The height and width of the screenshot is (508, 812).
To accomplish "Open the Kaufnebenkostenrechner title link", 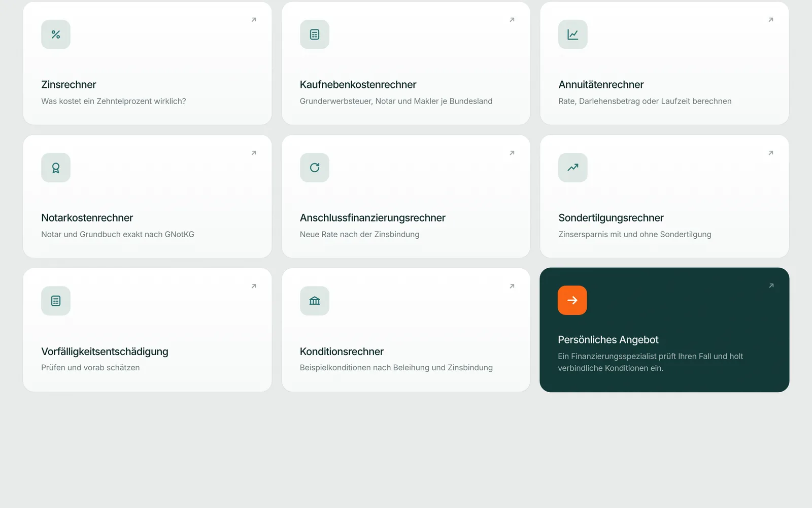I will (358, 84).
